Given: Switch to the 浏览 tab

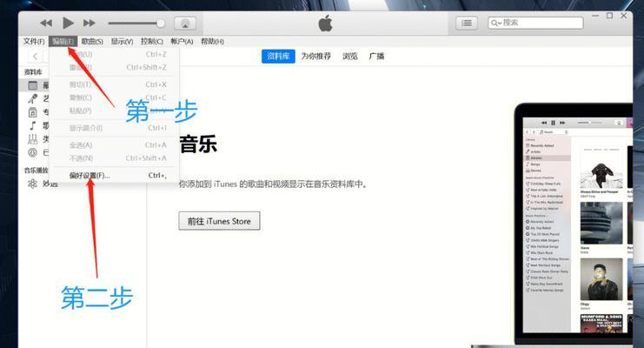Looking at the screenshot, I should click(350, 56).
